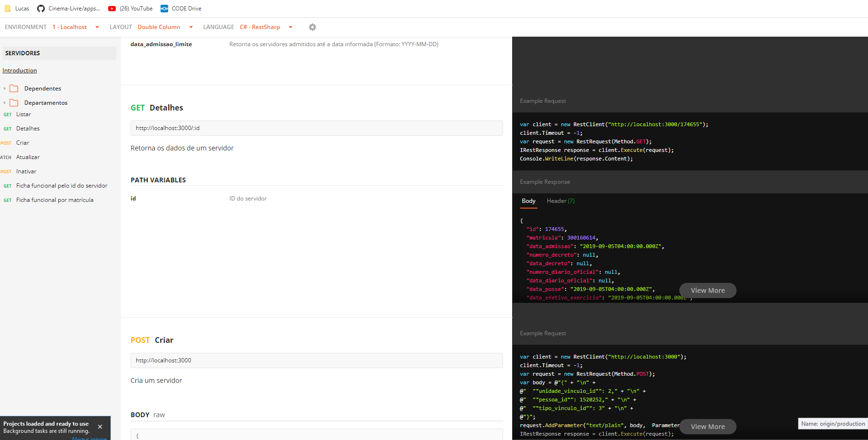Open the YouTube bookmark icon
The image size is (868, 440).
(x=112, y=9)
